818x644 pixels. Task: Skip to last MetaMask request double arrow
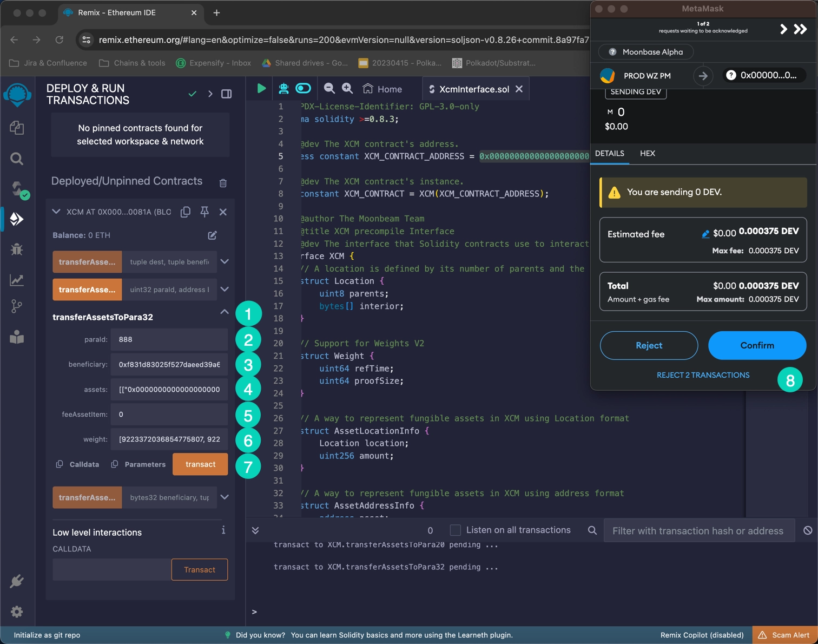(800, 29)
